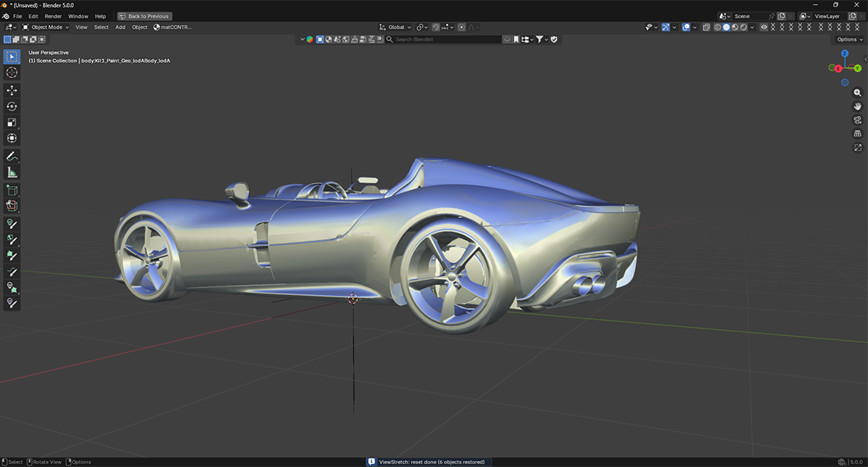
Task: Click the Back to Previous button
Action: (x=145, y=16)
